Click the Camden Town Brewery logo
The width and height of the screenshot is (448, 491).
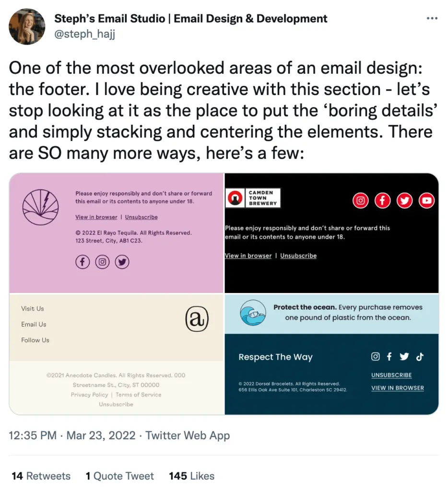(253, 198)
